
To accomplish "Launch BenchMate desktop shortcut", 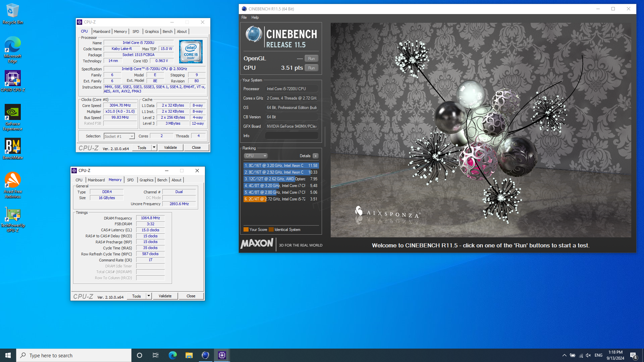I will [13, 149].
